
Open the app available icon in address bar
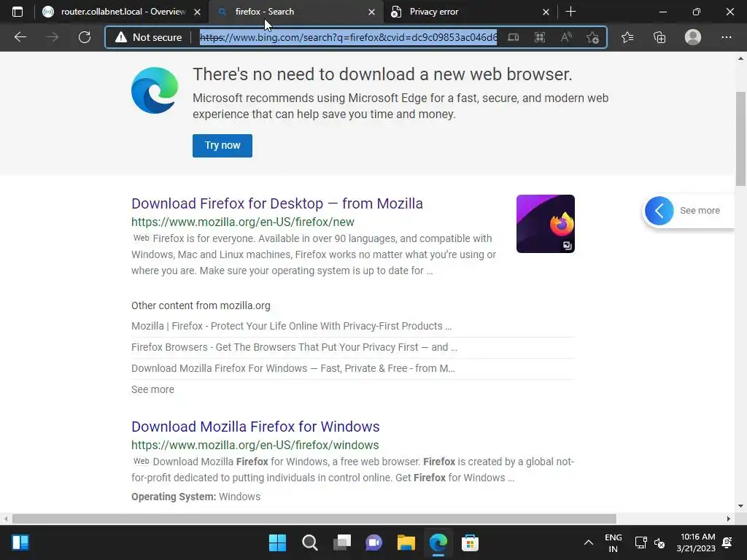tap(513, 37)
